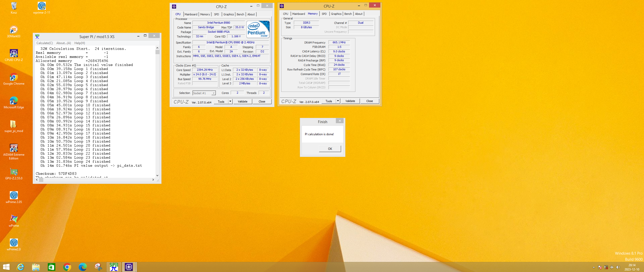Launch Chrome from the taskbar
Screen dimensions: 644x272
(67, 267)
